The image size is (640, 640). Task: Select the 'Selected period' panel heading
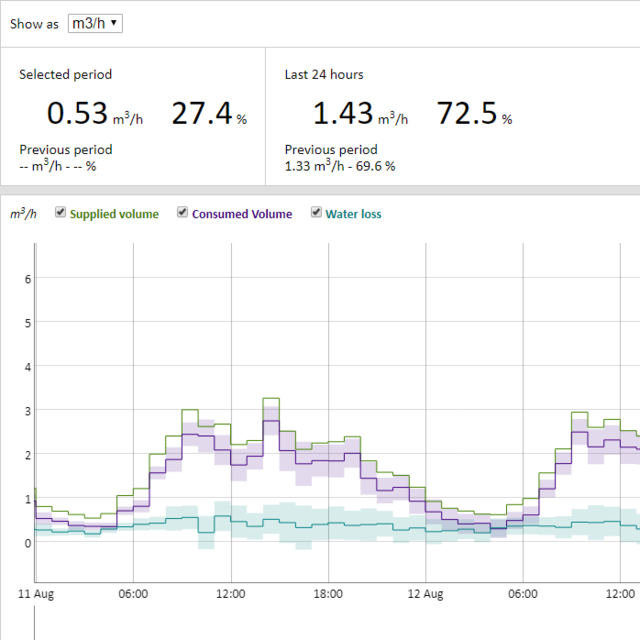click(x=65, y=74)
